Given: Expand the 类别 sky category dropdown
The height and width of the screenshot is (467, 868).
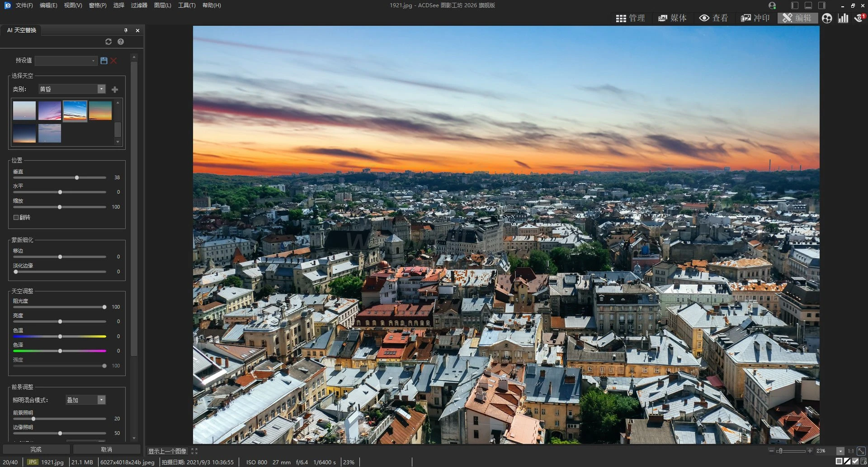Looking at the screenshot, I should (x=102, y=89).
